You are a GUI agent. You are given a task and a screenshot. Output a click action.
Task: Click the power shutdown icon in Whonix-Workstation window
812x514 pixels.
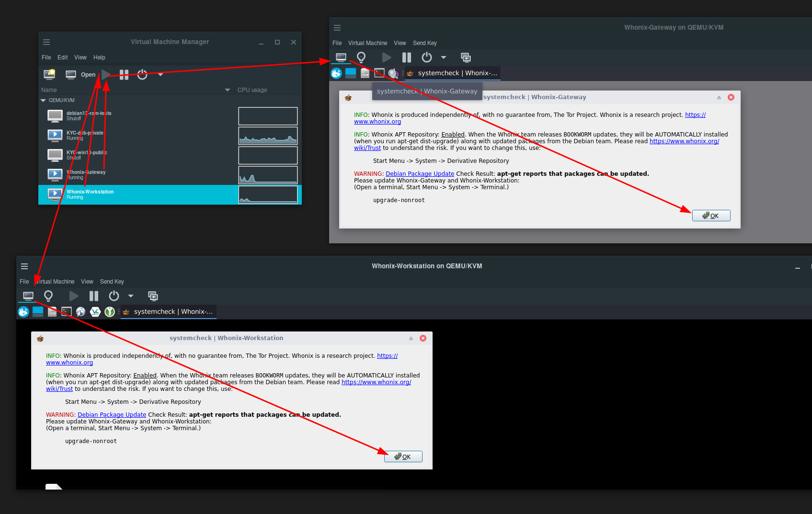pos(114,296)
